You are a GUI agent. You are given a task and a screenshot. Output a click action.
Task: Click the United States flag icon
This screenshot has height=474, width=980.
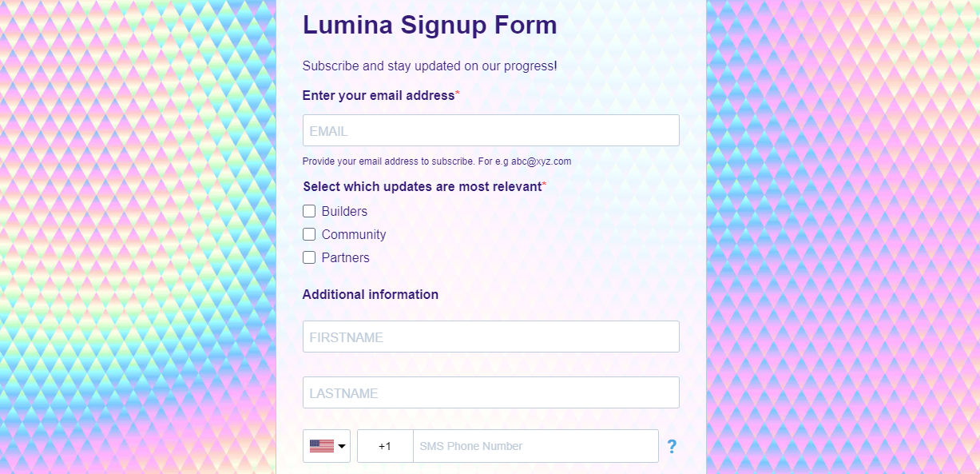pos(322,446)
